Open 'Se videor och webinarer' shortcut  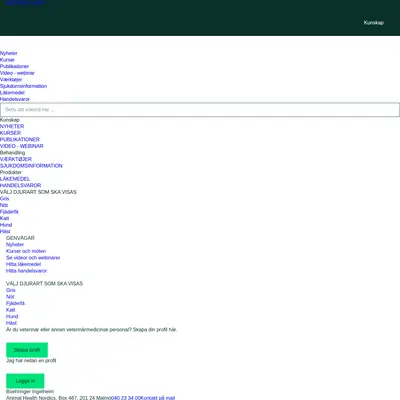(x=33, y=258)
